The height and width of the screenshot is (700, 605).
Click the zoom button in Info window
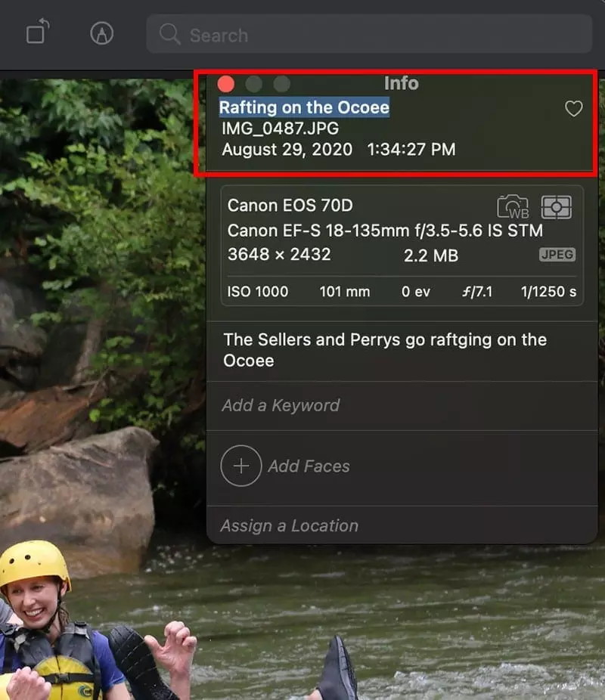282,83
